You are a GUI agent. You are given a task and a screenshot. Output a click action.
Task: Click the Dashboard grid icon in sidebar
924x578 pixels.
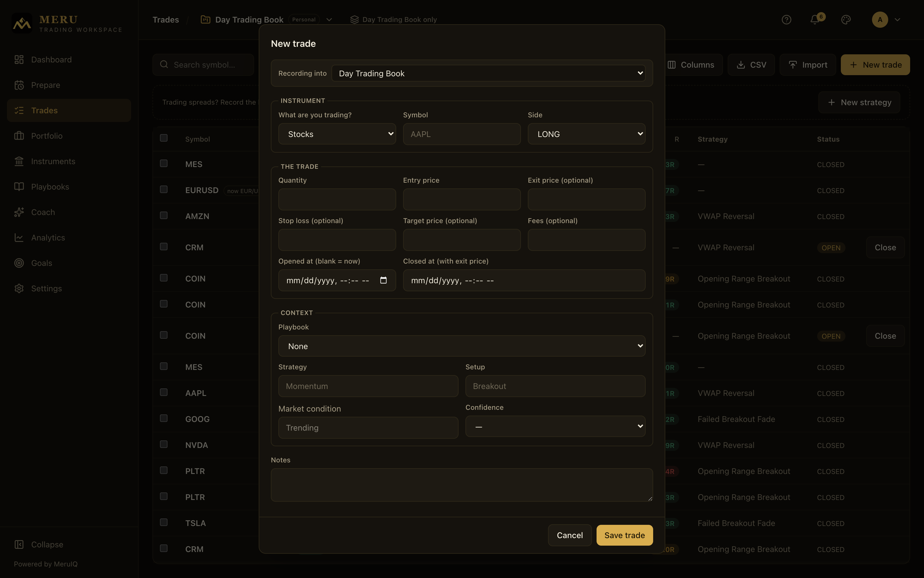pos(19,60)
